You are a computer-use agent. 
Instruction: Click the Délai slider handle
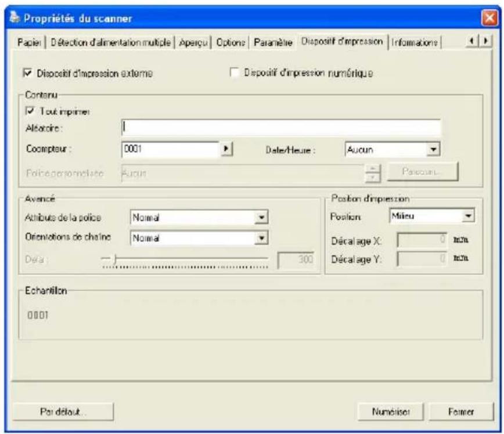115,258
